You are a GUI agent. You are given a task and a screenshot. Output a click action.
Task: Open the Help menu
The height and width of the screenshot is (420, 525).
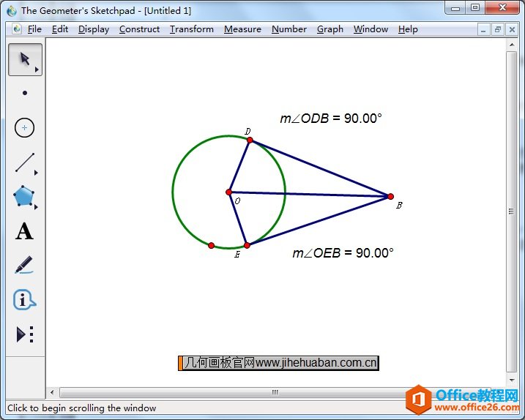click(408, 29)
